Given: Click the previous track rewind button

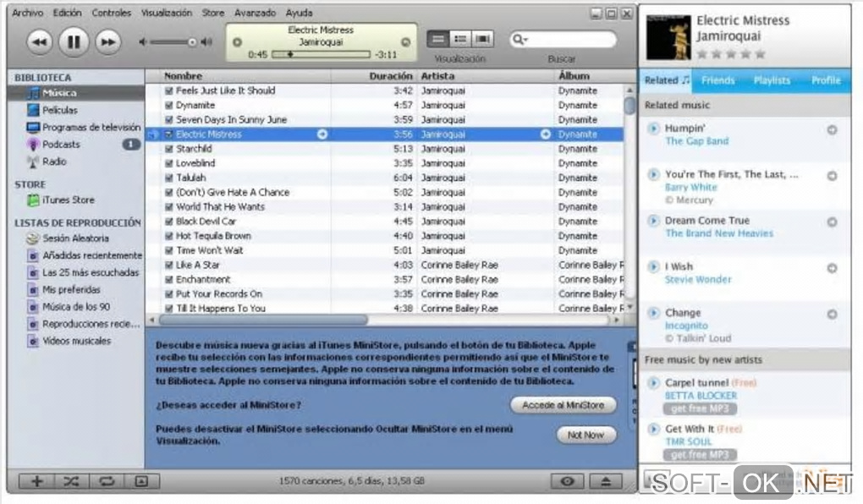Looking at the screenshot, I should click(39, 41).
